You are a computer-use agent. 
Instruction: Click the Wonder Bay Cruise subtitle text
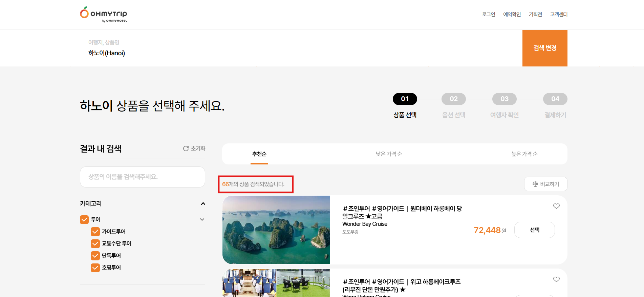(365, 224)
